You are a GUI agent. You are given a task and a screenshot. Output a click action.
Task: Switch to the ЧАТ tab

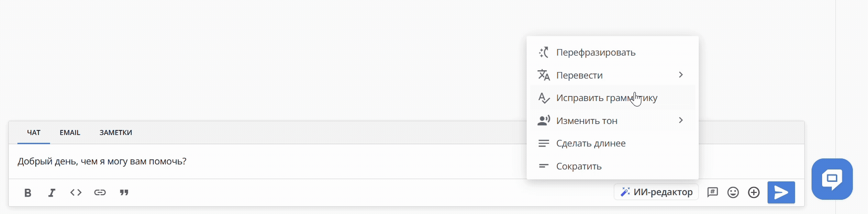(33, 133)
